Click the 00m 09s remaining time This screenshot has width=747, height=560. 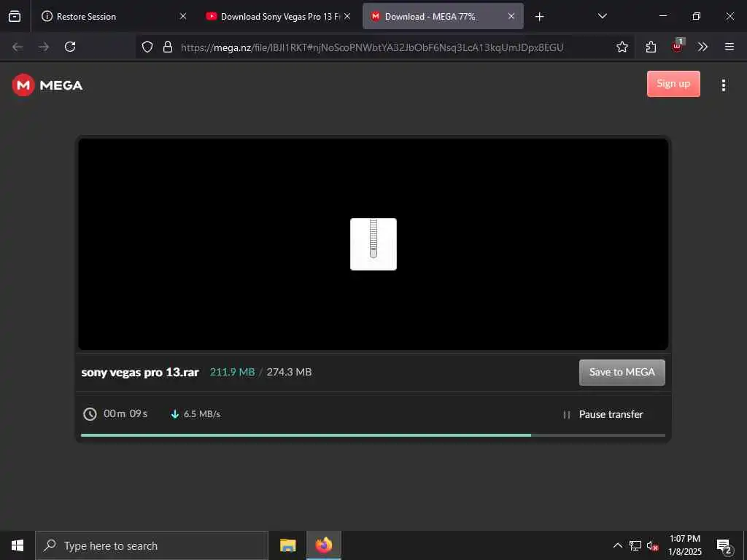[x=125, y=414]
